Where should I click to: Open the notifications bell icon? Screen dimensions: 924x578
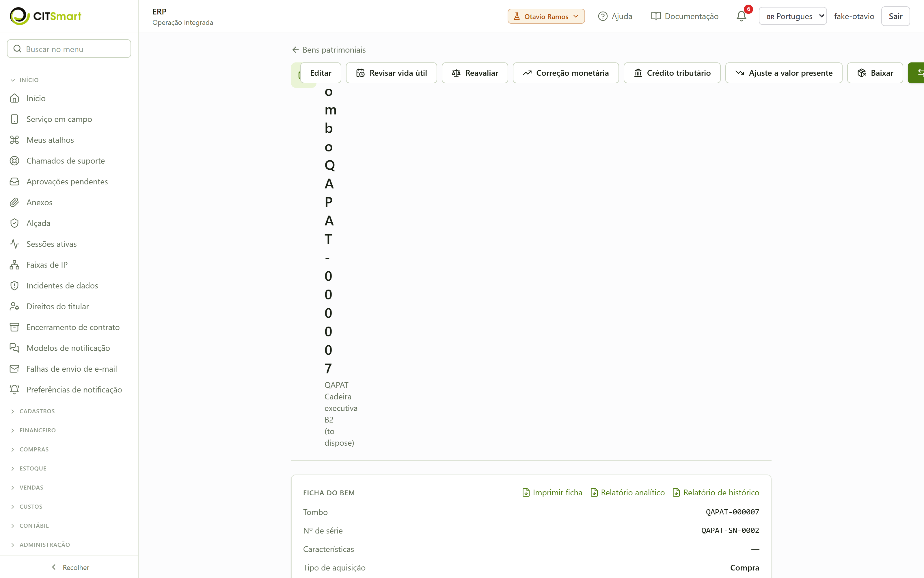[x=741, y=16]
